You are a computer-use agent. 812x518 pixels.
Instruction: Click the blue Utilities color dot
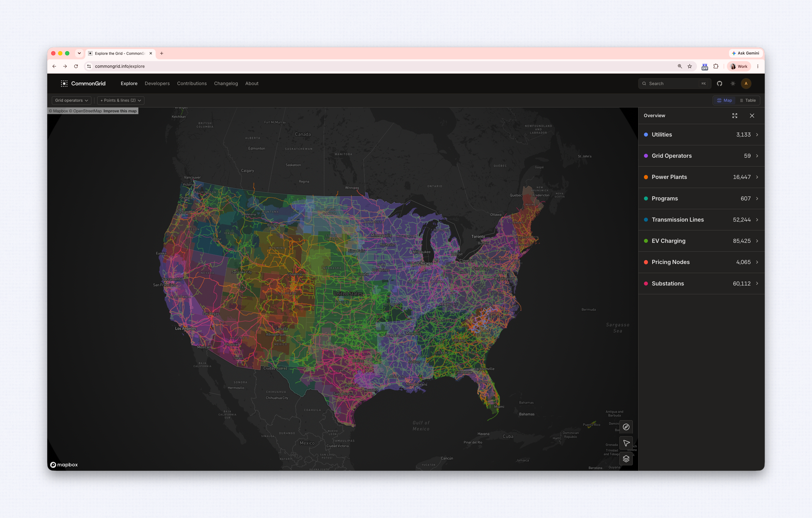(x=646, y=134)
